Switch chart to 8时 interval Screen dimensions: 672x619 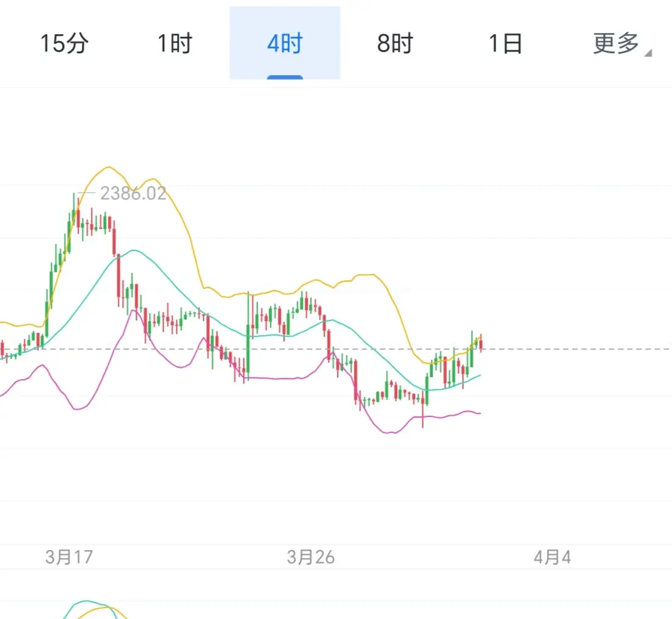[395, 44]
